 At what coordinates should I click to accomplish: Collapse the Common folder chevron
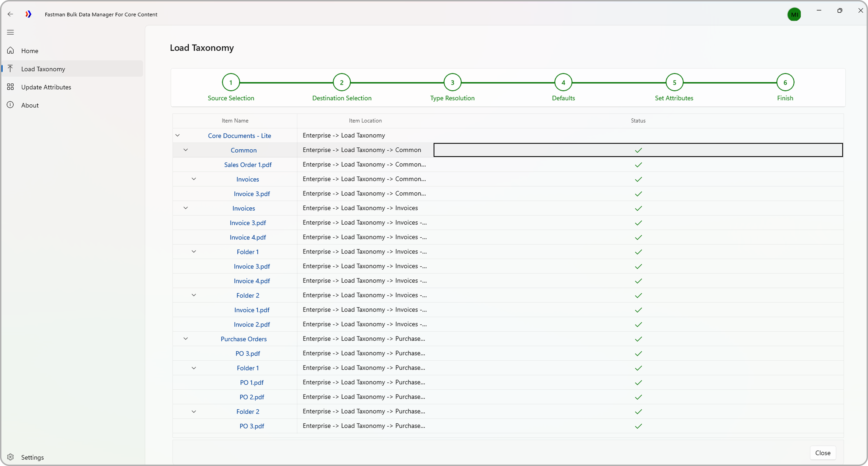point(186,150)
